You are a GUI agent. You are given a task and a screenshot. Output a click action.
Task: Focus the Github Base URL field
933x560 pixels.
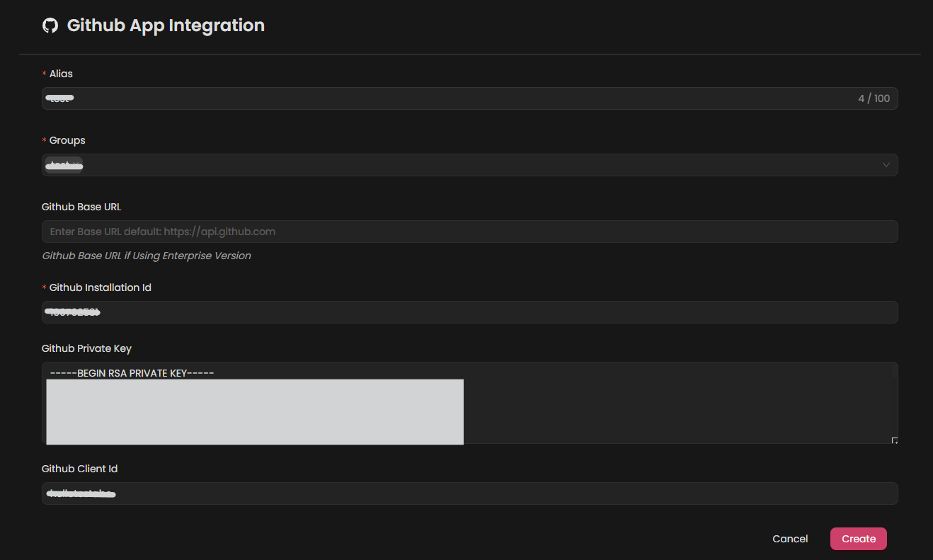(469, 232)
